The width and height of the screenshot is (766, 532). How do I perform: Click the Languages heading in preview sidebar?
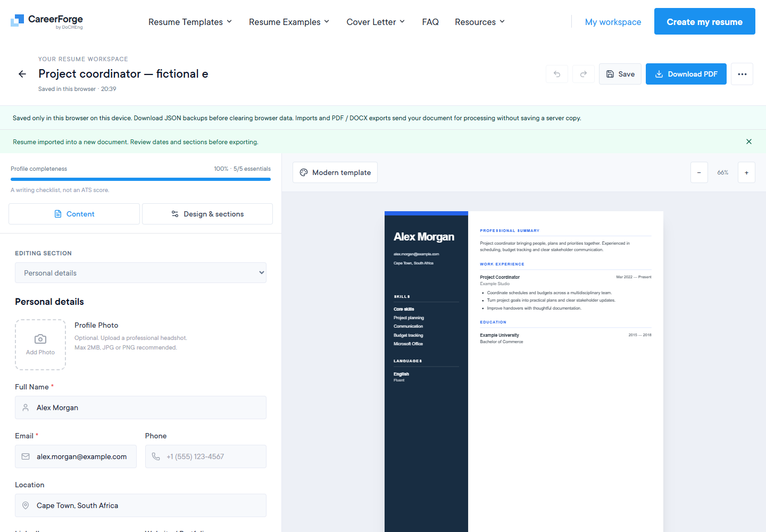407,361
